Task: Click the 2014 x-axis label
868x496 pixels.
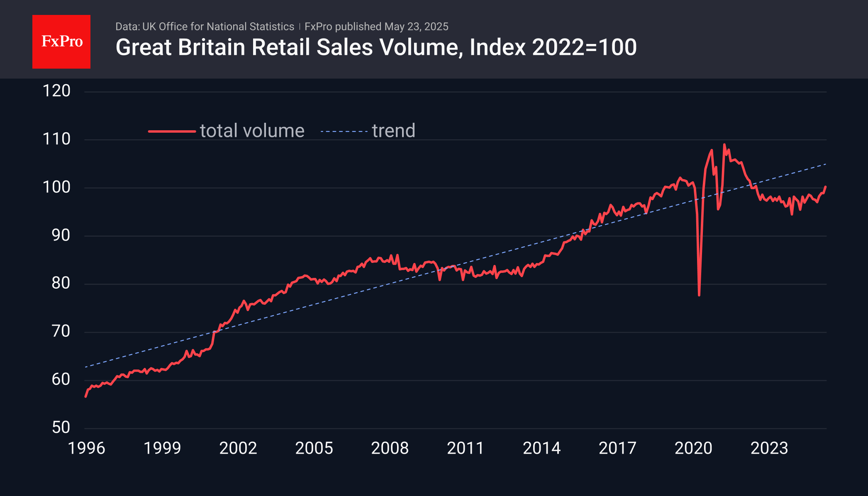Action: (x=541, y=448)
